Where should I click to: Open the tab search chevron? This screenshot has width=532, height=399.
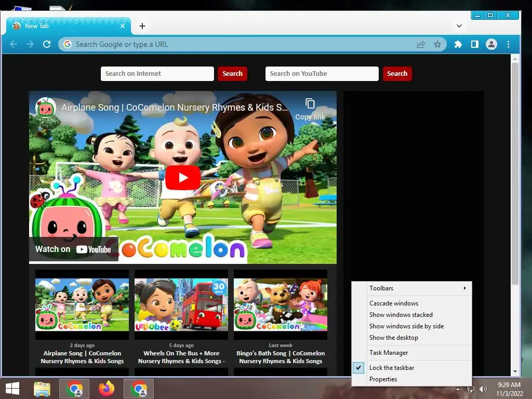pos(459,26)
